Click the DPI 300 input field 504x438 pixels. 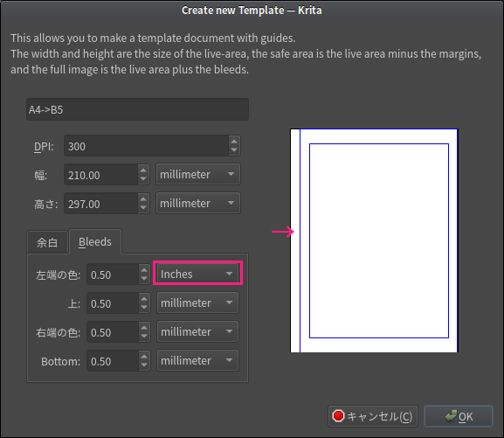[x=146, y=146]
